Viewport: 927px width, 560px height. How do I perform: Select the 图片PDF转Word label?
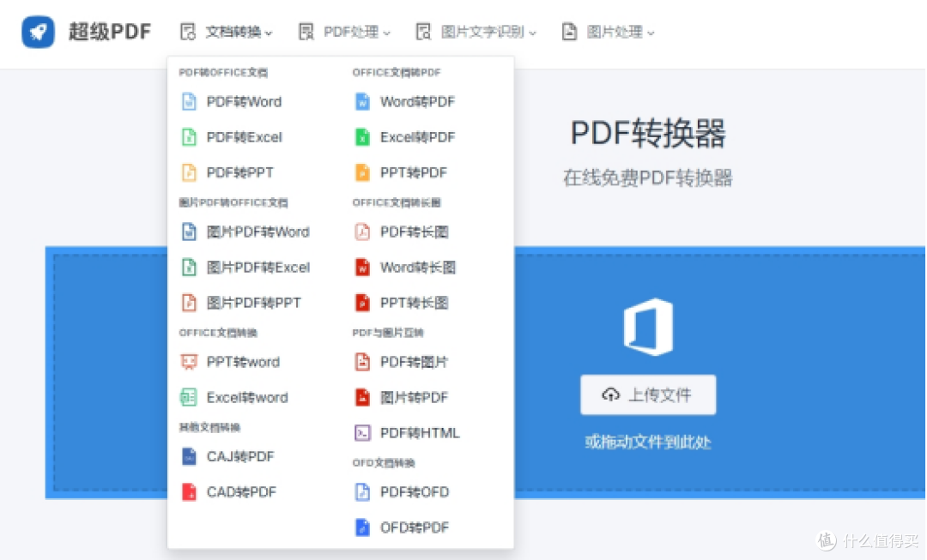click(x=257, y=232)
